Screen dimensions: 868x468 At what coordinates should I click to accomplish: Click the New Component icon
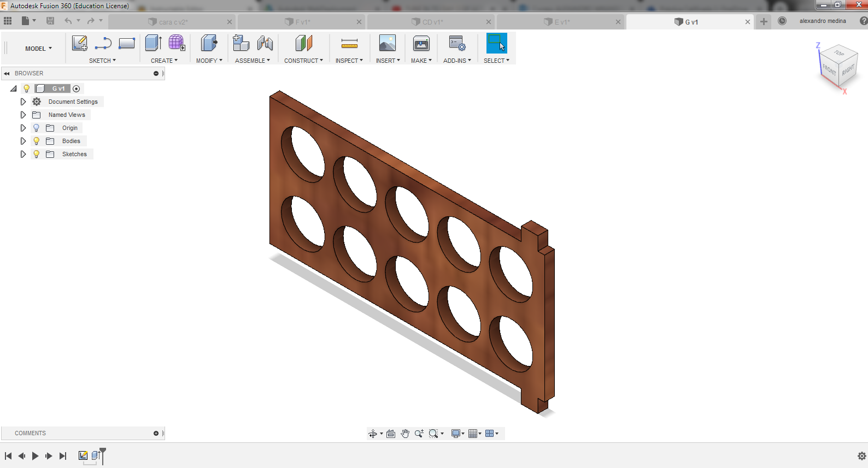[241, 43]
